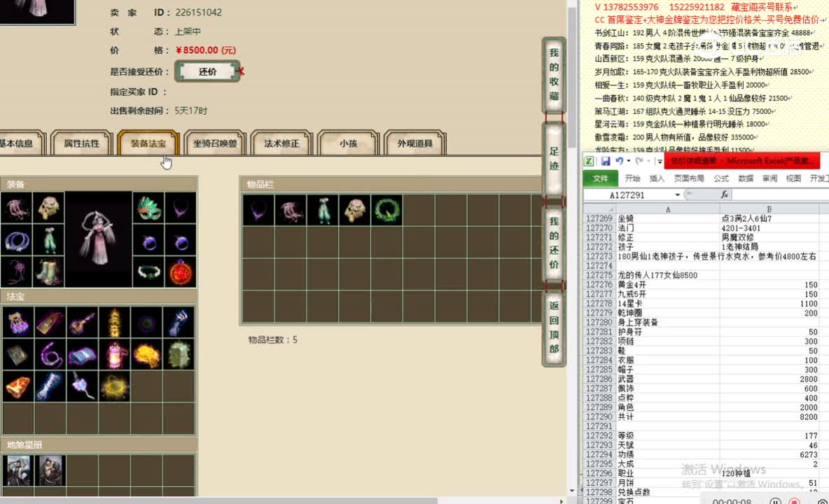Expand the Name Box dropdown showing A127291
Image resolution: width=829 pixels, height=504 pixels.
pos(677,195)
